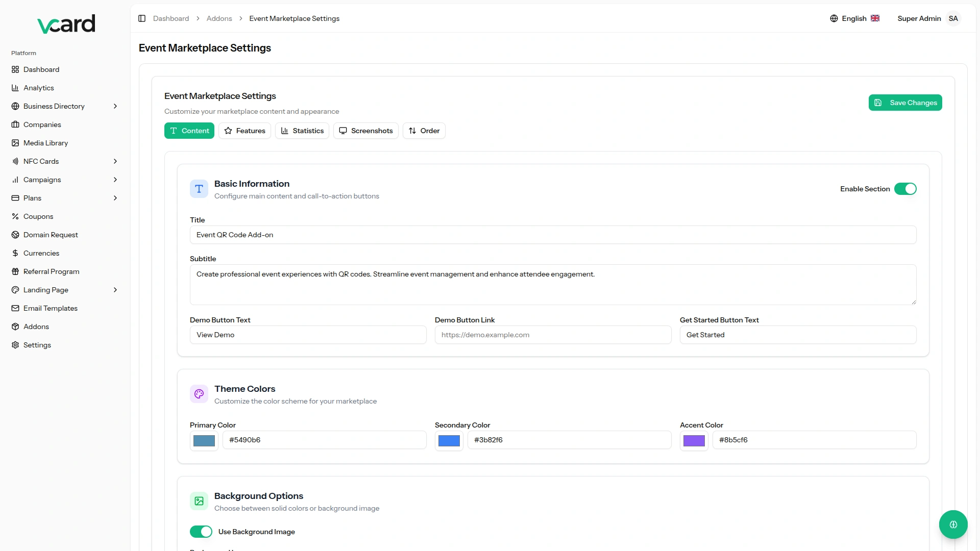This screenshot has height=551, width=980.
Task: Open Addons box icon in sidebar
Action: point(15,327)
